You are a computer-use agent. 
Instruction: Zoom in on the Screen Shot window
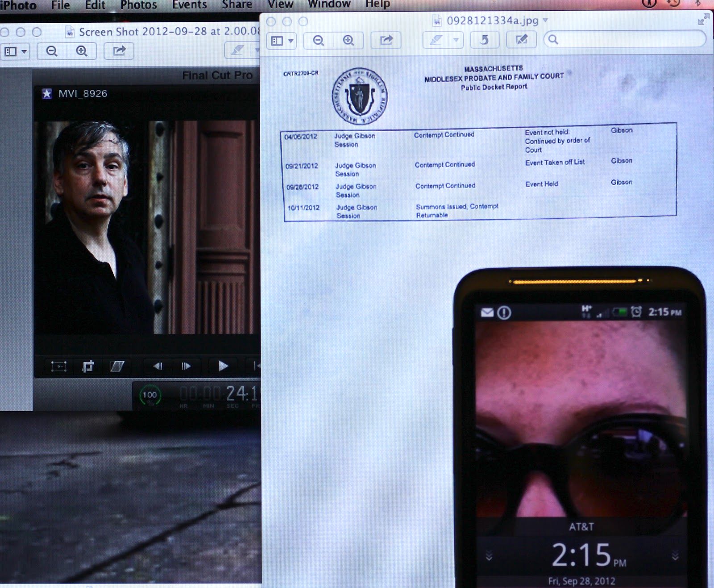coord(82,51)
